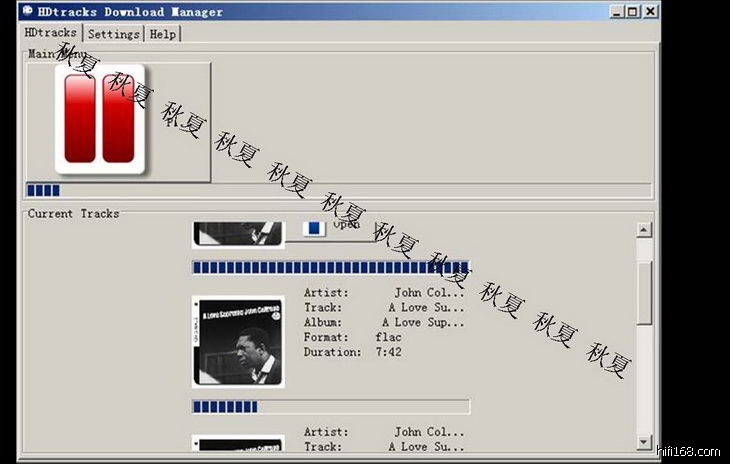Maximize the Download Manager window

click(630, 12)
